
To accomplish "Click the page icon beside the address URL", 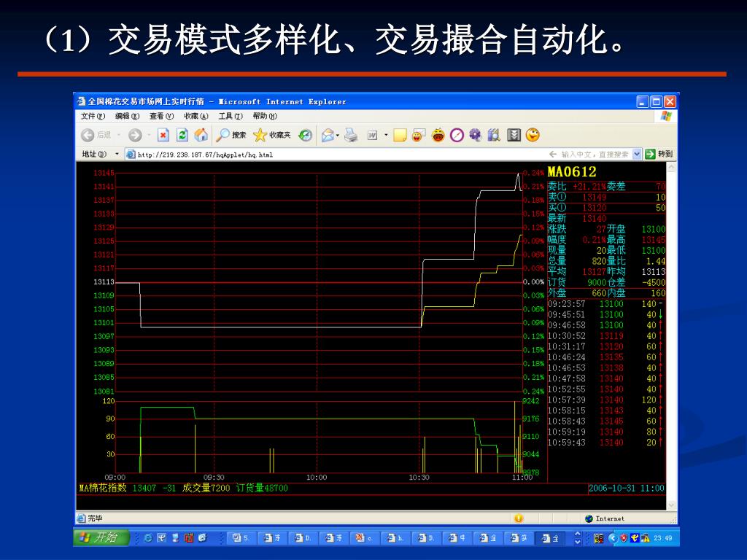I will (x=131, y=155).
